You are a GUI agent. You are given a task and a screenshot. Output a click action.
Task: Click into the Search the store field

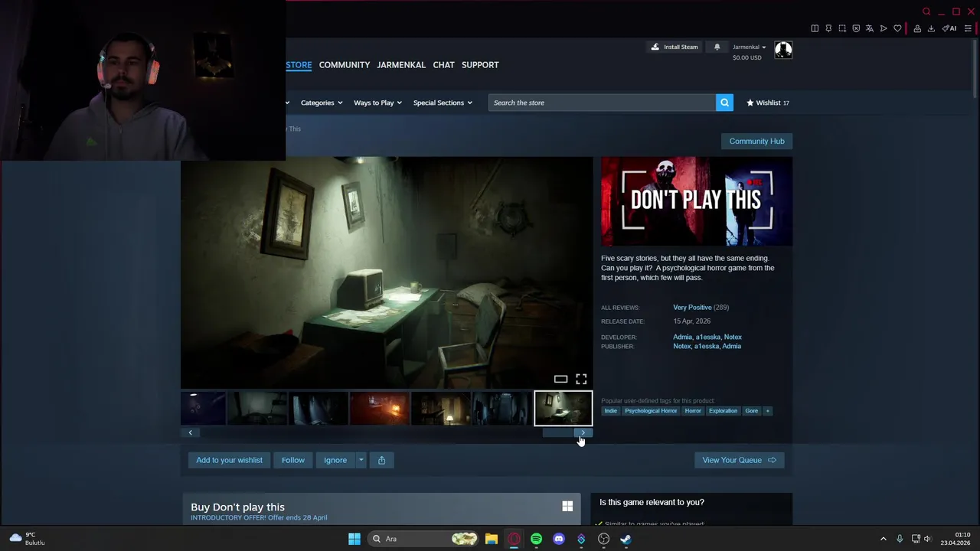(602, 103)
